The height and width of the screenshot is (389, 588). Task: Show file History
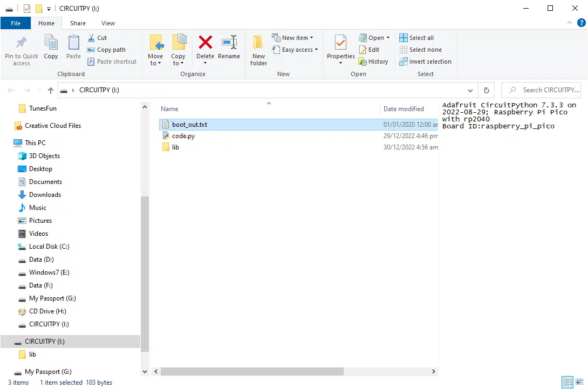[373, 62]
